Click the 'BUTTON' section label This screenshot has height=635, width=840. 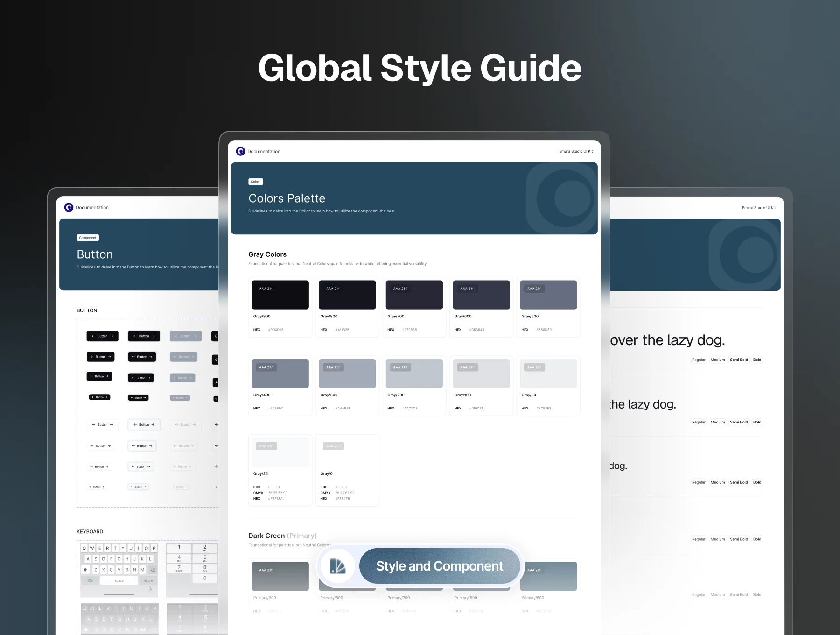(87, 310)
